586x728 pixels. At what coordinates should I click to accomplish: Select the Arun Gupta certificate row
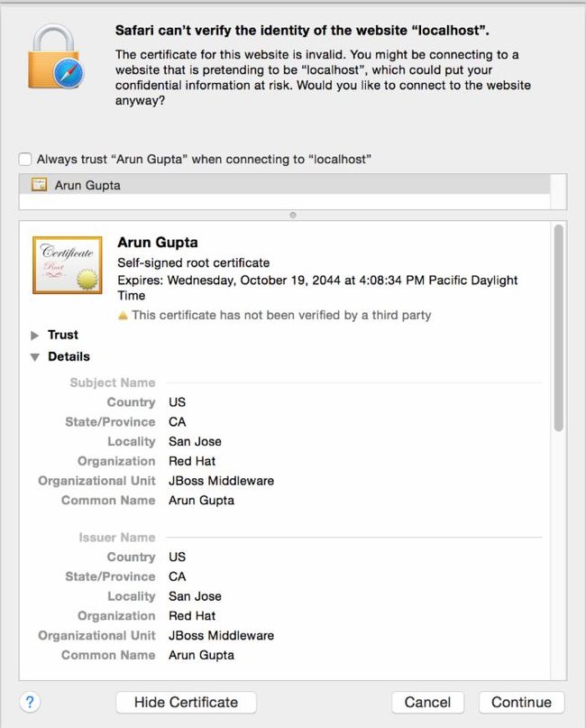tap(284, 185)
